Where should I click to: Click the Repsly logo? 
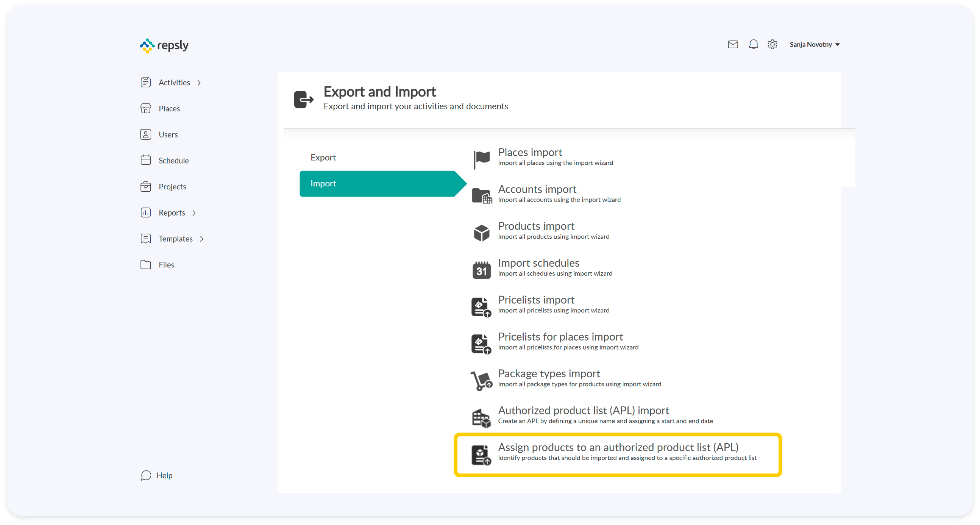pyautogui.click(x=164, y=45)
